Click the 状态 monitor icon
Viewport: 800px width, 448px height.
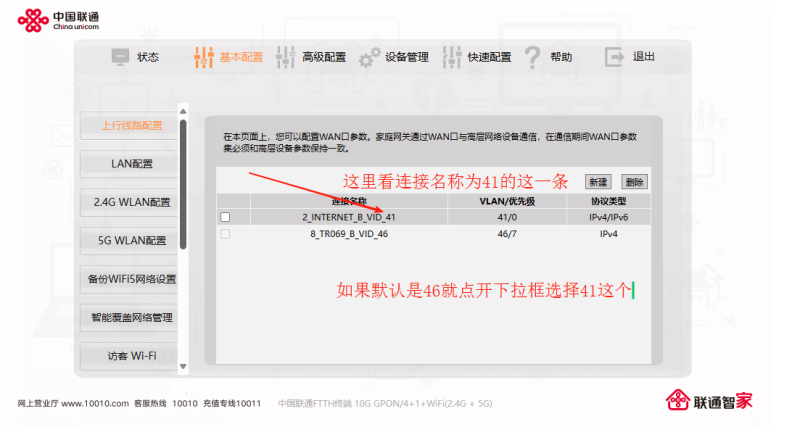tap(120, 57)
